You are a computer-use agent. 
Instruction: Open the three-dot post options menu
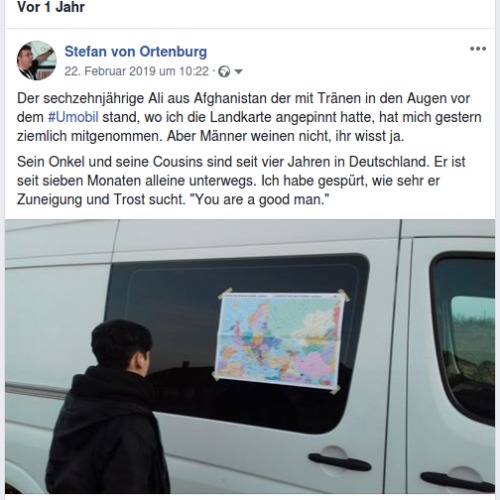click(x=478, y=49)
